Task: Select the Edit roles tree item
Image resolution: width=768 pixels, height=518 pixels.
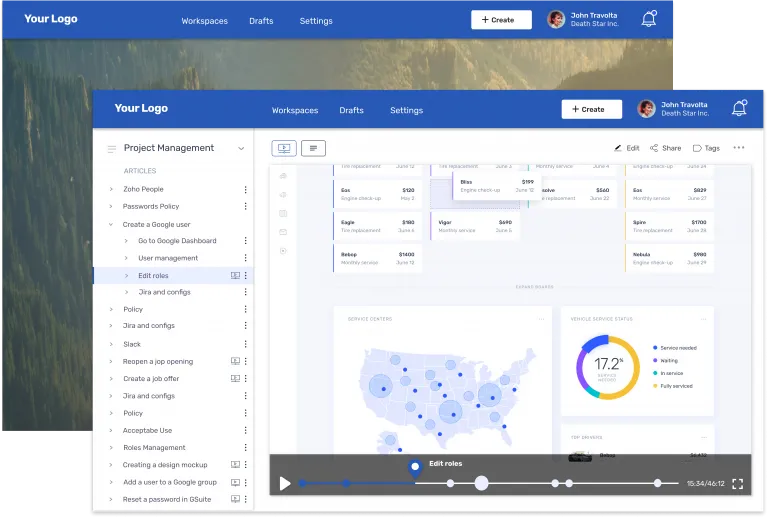Action: pos(173,275)
